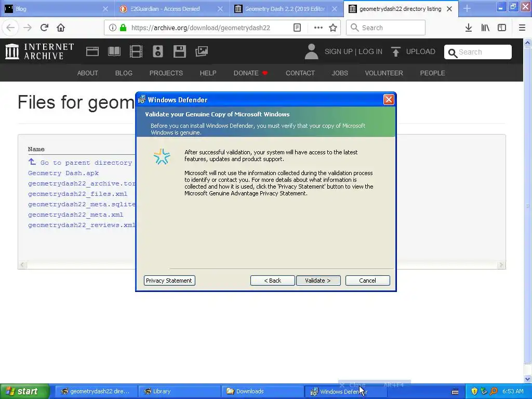
Task: Click Internet Archive search field
Action: (x=478, y=52)
